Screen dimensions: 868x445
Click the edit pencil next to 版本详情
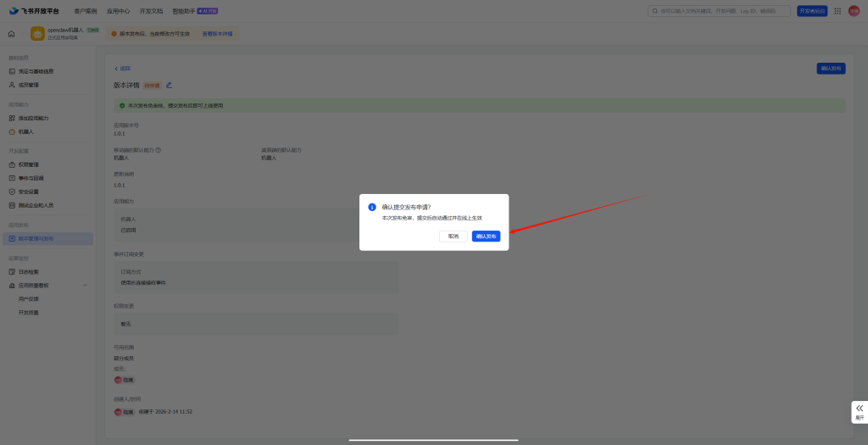tap(169, 86)
